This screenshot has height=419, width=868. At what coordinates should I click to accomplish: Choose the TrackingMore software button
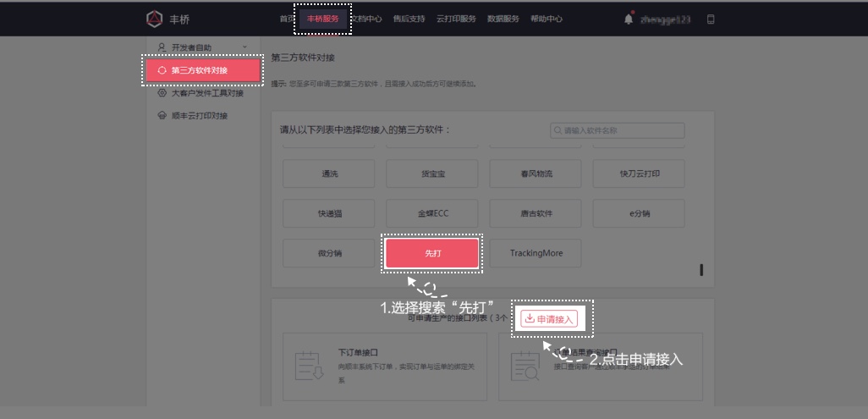(536, 253)
